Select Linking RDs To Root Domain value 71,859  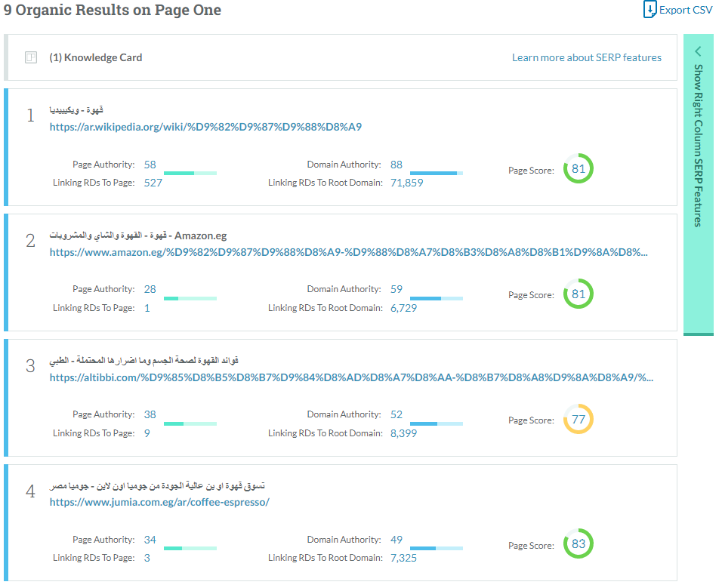[x=406, y=183]
